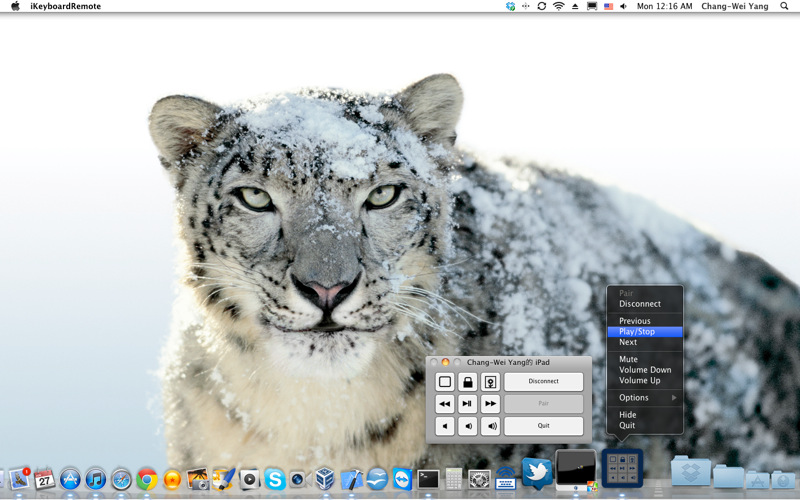Click the fast-forward button in remote window
The height and width of the screenshot is (500, 800).
click(490, 404)
